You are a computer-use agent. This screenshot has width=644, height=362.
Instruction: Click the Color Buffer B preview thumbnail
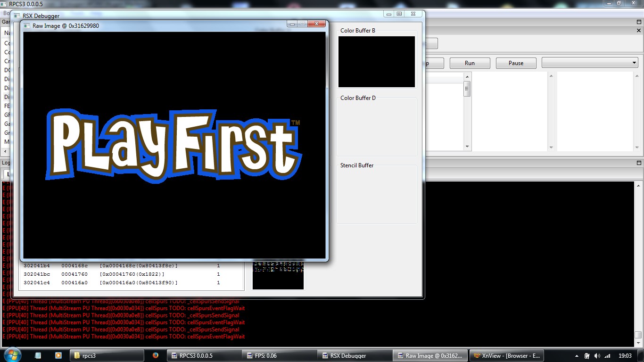click(377, 62)
